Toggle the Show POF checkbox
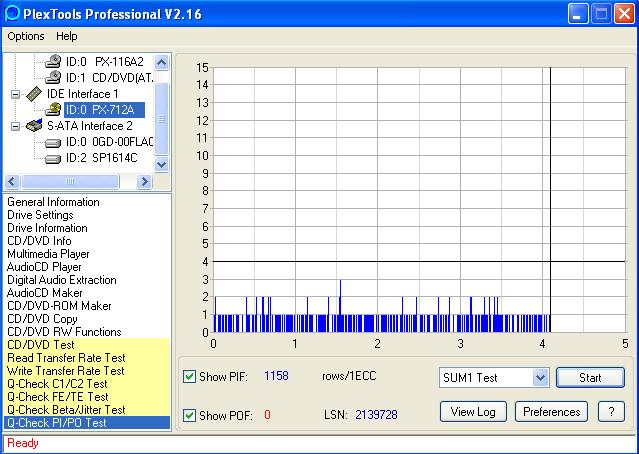The image size is (639, 454). pos(189,415)
